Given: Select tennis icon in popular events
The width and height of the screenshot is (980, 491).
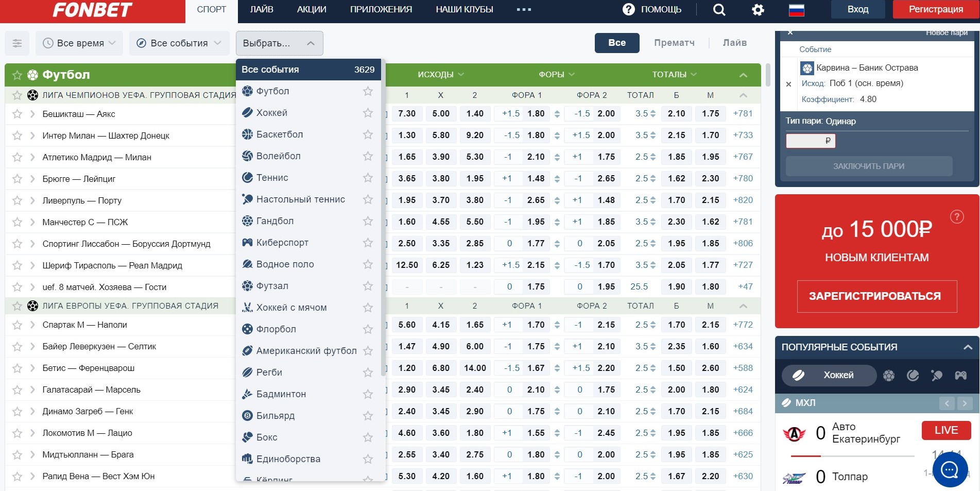Looking at the screenshot, I should click(913, 376).
